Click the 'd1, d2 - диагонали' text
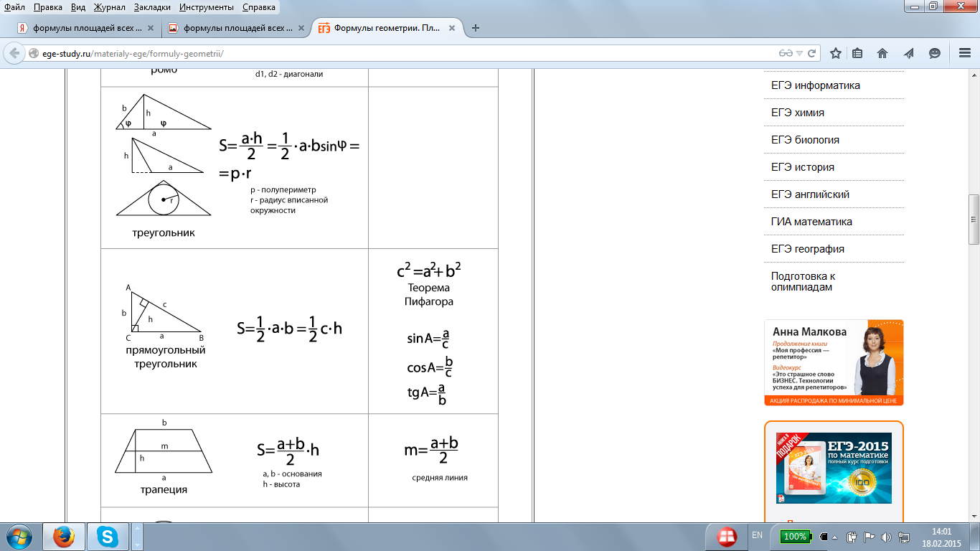 point(289,74)
